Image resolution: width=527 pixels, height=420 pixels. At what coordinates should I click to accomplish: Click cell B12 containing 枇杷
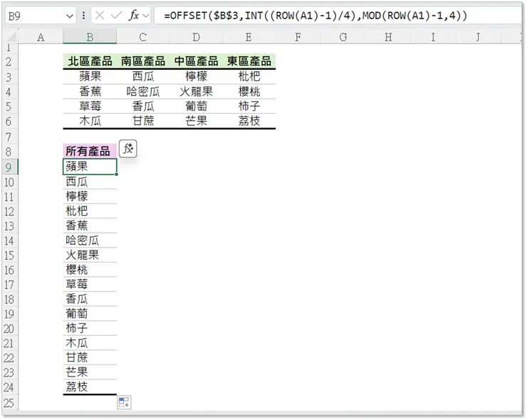pyautogui.click(x=90, y=211)
